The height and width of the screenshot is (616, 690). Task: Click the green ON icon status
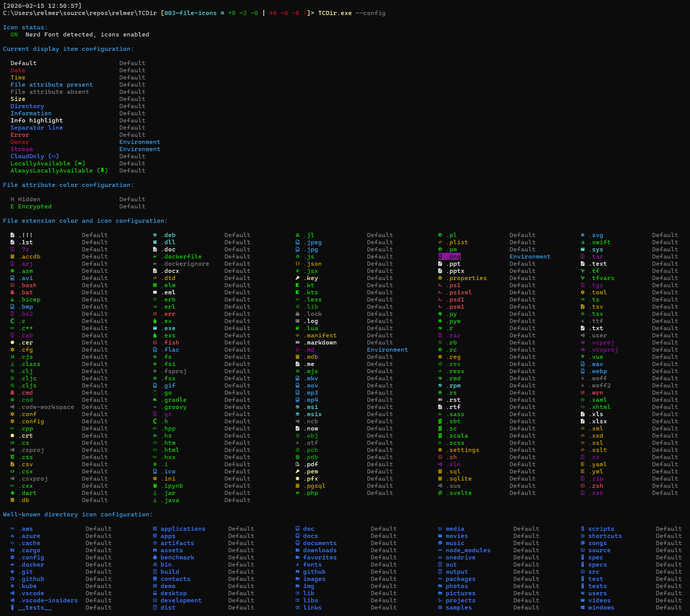point(14,34)
